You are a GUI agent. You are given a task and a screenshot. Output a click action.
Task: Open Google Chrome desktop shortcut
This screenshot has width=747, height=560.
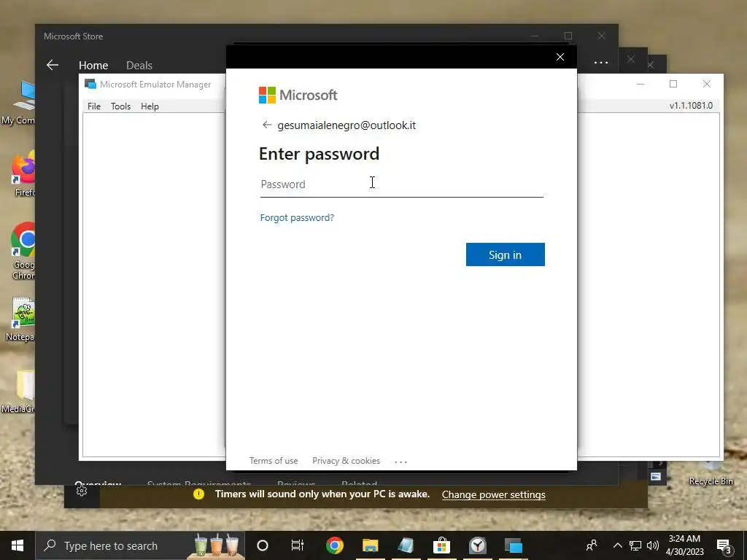click(23, 251)
